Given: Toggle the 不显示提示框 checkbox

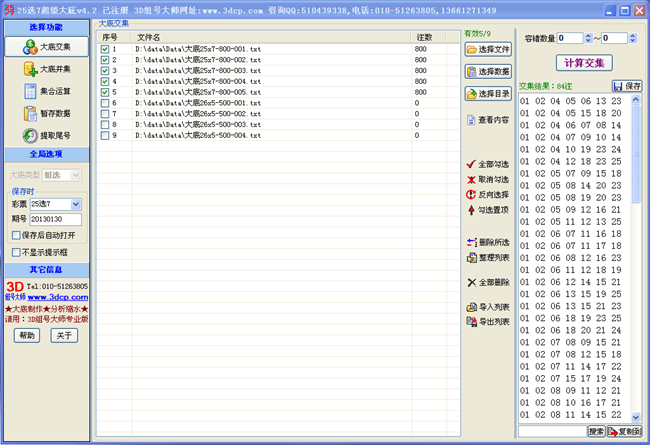Looking at the screenshot, I should pyautogui.click(x=16, y=252).
